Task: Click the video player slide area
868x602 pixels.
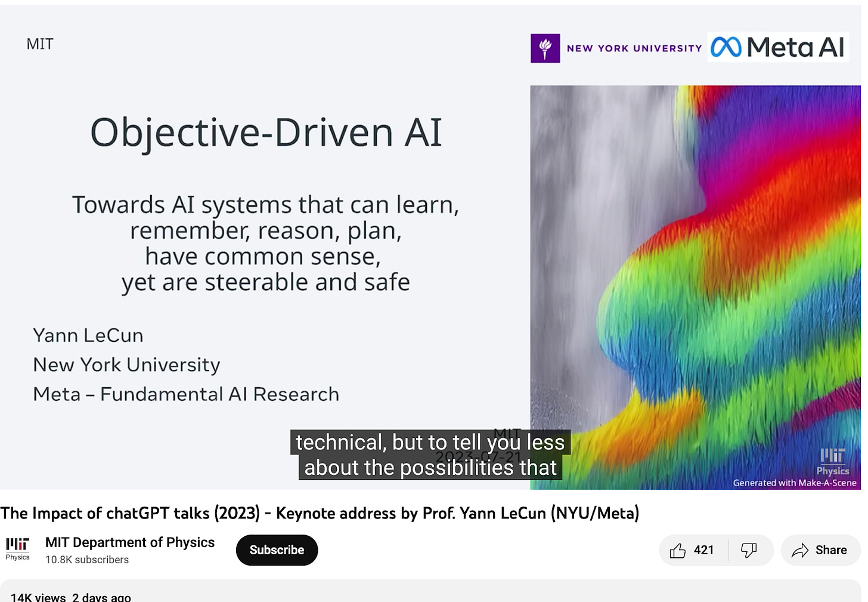Action: (430, 248)
